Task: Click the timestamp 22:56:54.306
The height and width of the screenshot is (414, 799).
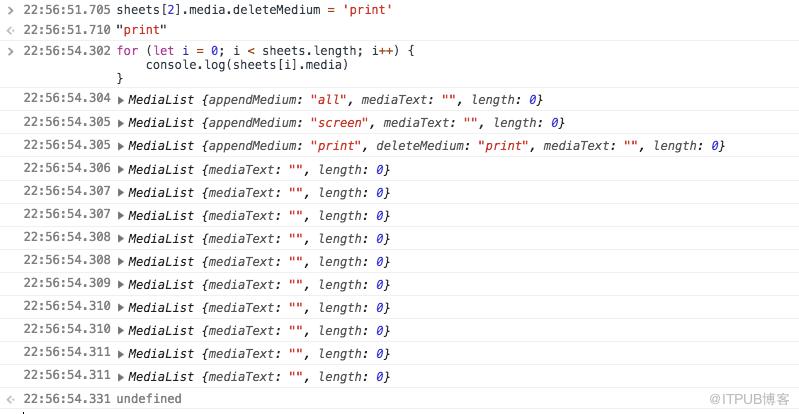Action: [x=67, y=168]
